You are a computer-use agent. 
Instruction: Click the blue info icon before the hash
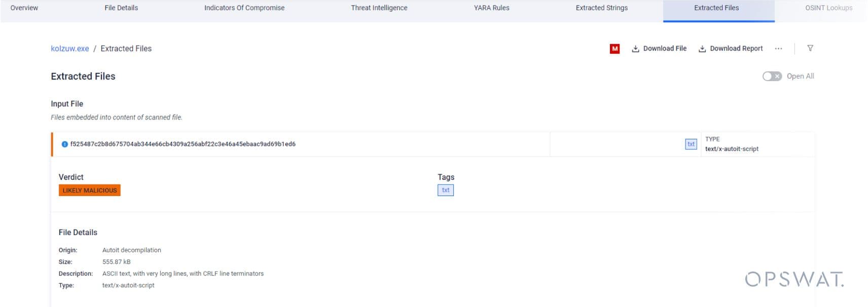pyautogui.click(x=64, y=144)
